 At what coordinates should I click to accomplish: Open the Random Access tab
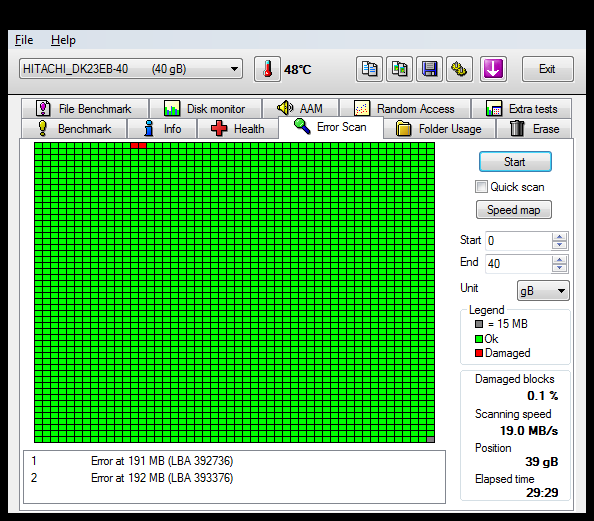[x=404, y=109]
